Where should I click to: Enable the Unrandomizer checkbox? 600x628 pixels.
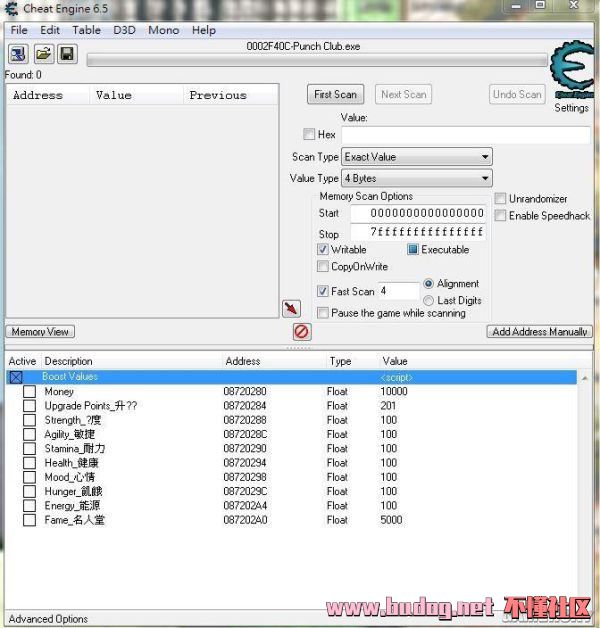click(x=500, y=198)
